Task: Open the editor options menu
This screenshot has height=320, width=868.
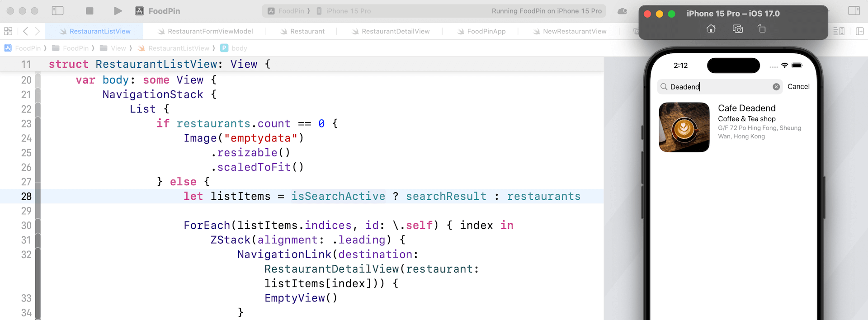Action: click(x=839, y=31)
